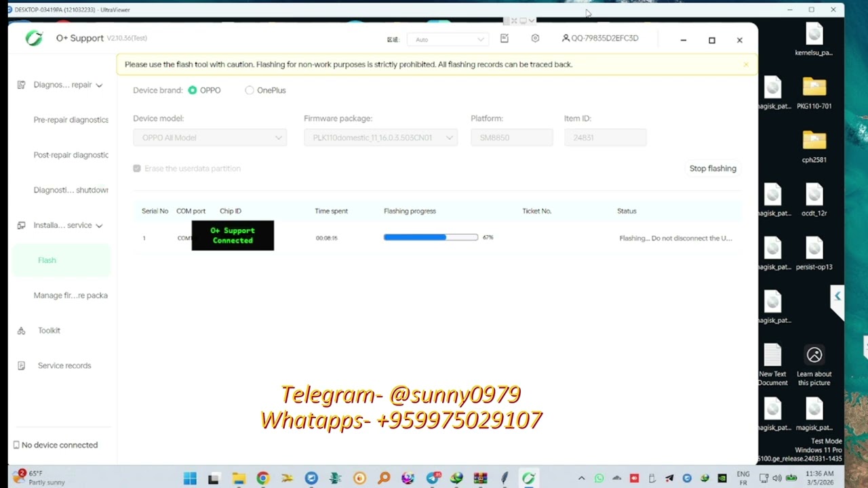Open Toolkit in the sidebar
The height and width of the screenshot is (488, 868).
coord(49,331)
